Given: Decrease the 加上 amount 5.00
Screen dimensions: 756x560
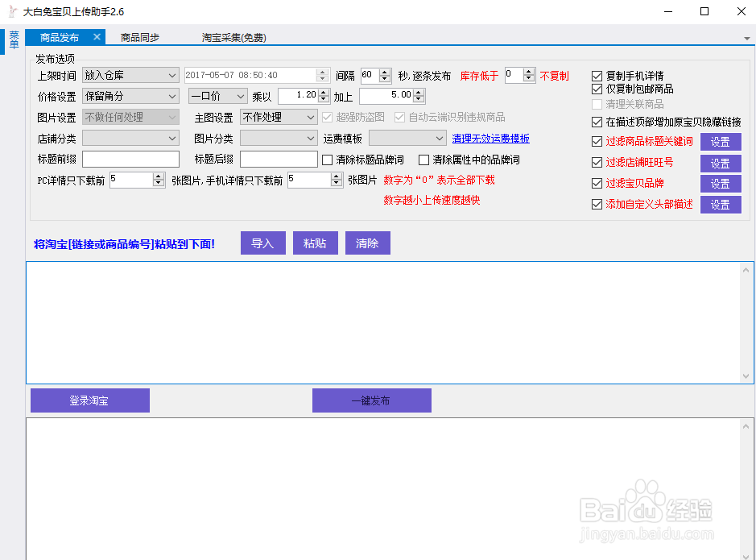Looking at the screenshot, I should pos(419,99).
